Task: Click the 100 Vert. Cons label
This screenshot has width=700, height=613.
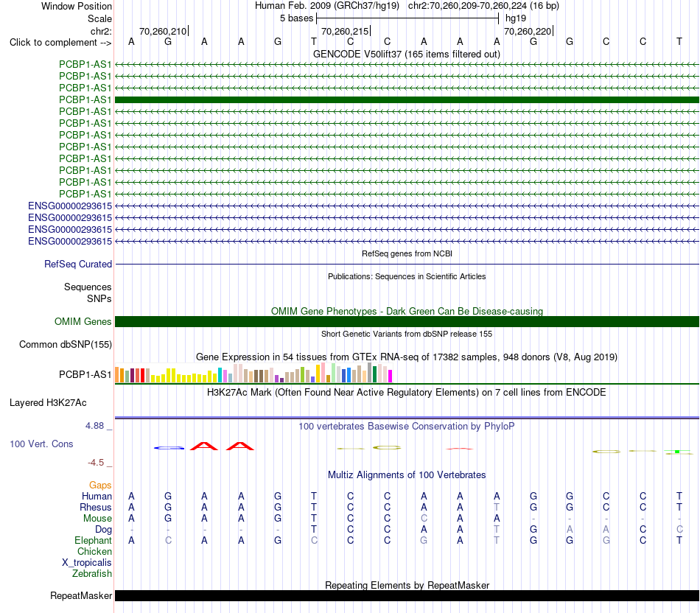Action: [x=41, y=444]
